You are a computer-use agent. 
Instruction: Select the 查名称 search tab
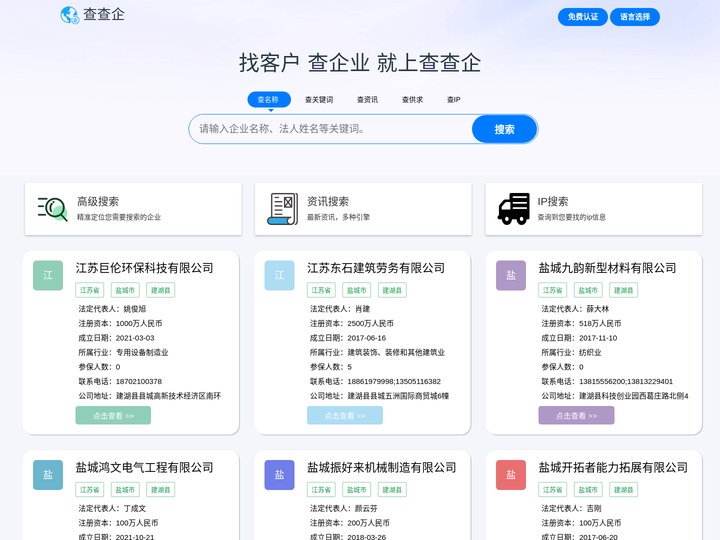click(x=269, y=99)
